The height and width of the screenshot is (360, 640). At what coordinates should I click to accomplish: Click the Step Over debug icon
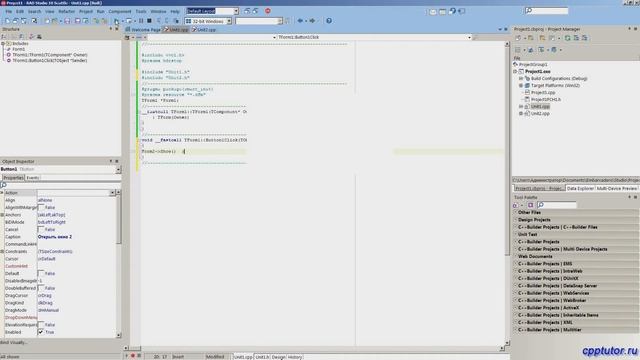point(167,21)
